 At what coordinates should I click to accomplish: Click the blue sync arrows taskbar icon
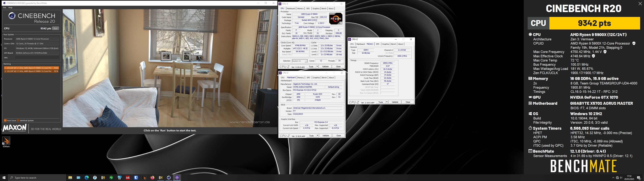point(95,178)
